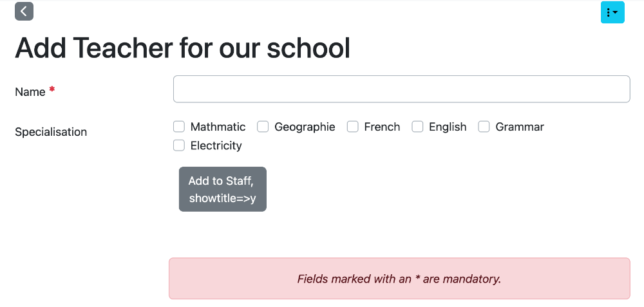Viewport: 644px width, 307px height.
Task: Click the 'Add Teacher for our school' heading
Action: click(x=182, y=48)
